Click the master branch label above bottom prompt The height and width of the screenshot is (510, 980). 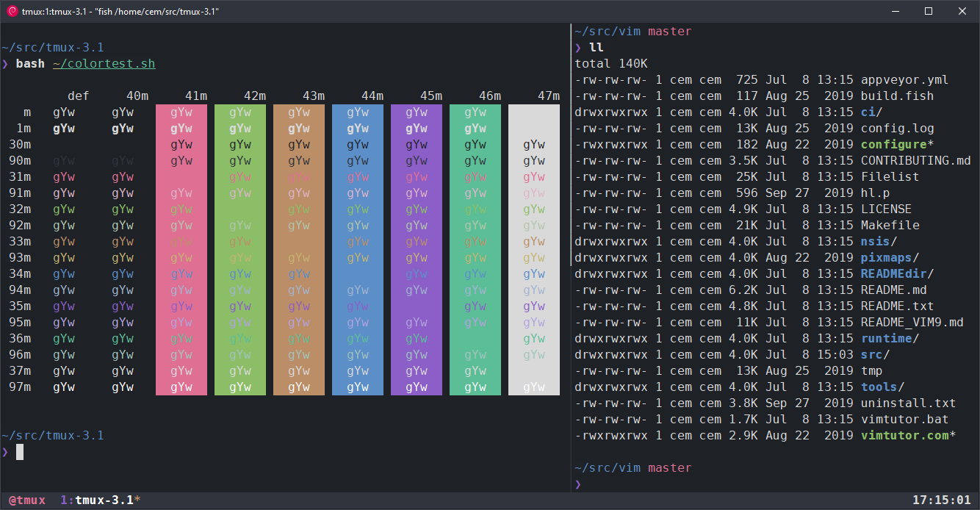pyautogui.click(x=669, y=468)
